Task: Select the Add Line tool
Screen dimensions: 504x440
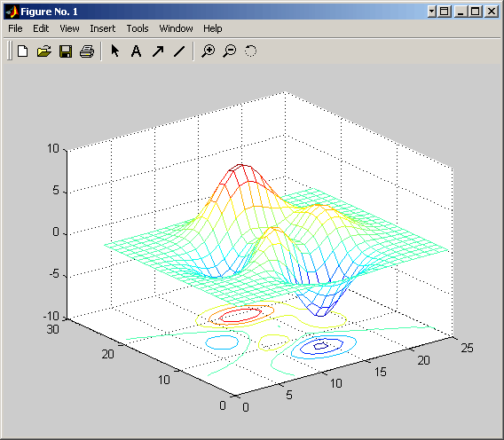Action: tap(179, 51)
